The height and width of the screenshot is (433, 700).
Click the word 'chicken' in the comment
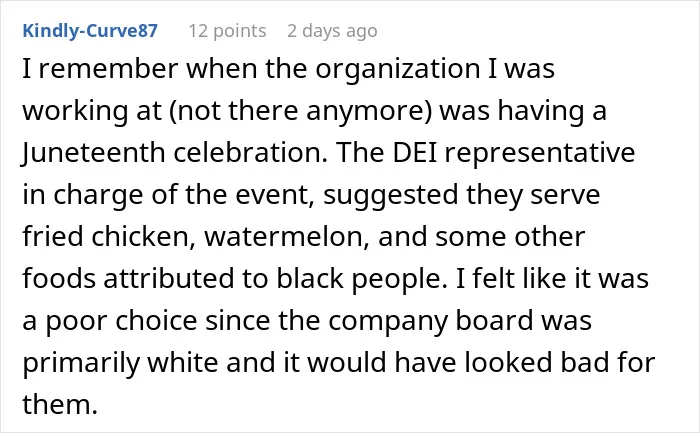point(144,237)
